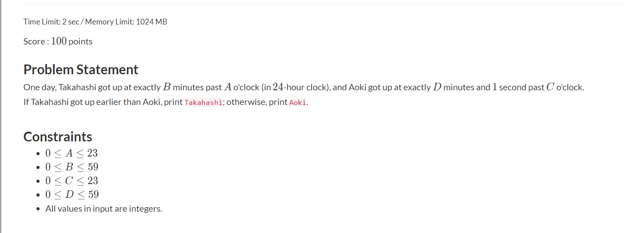The image size is (644, 233).
Task: Click the constraint 0 ≤ A ≤ 23
Action: click(72, 153)
